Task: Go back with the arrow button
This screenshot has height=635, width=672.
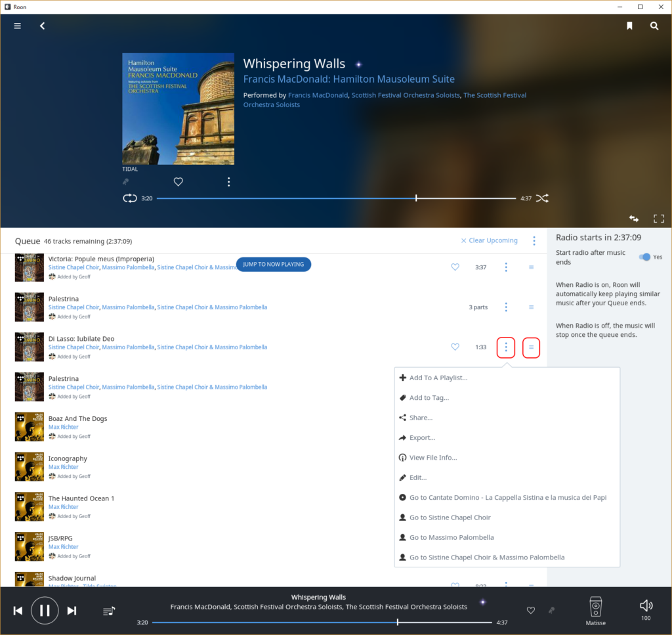Action: [x=42, y=26]
